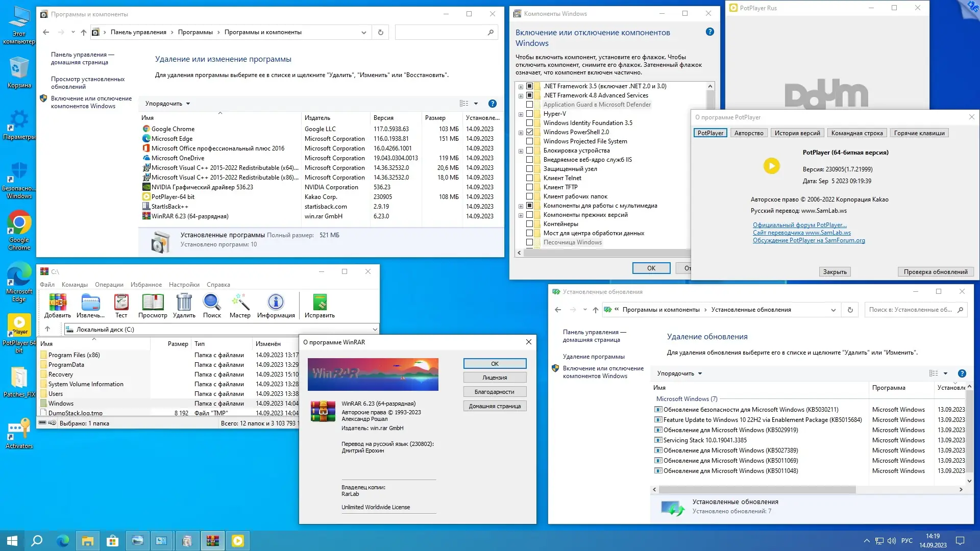980x551 pixels.
Task: Click WinRAR Add archive toolbar icon
Action: click(57, 306)
